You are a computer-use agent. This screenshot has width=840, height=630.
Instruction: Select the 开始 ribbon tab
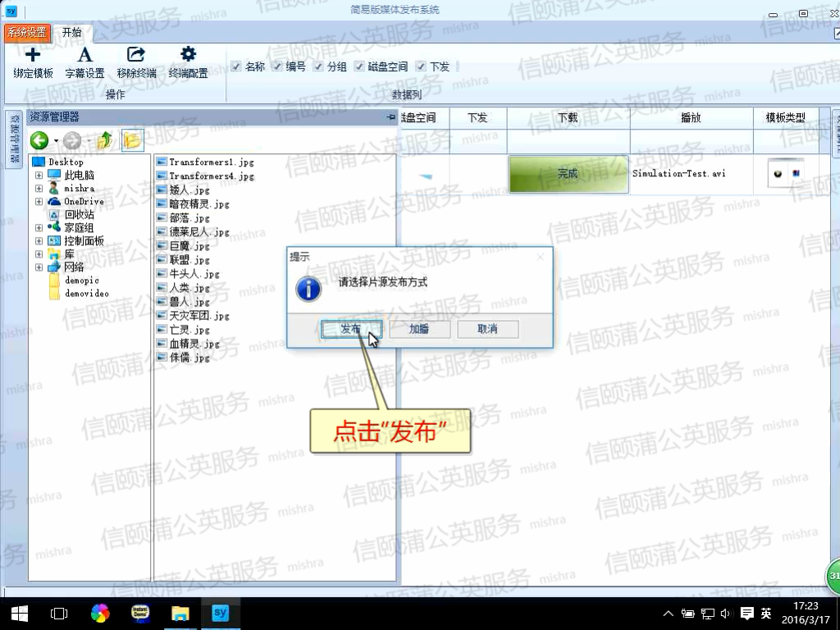71,32
